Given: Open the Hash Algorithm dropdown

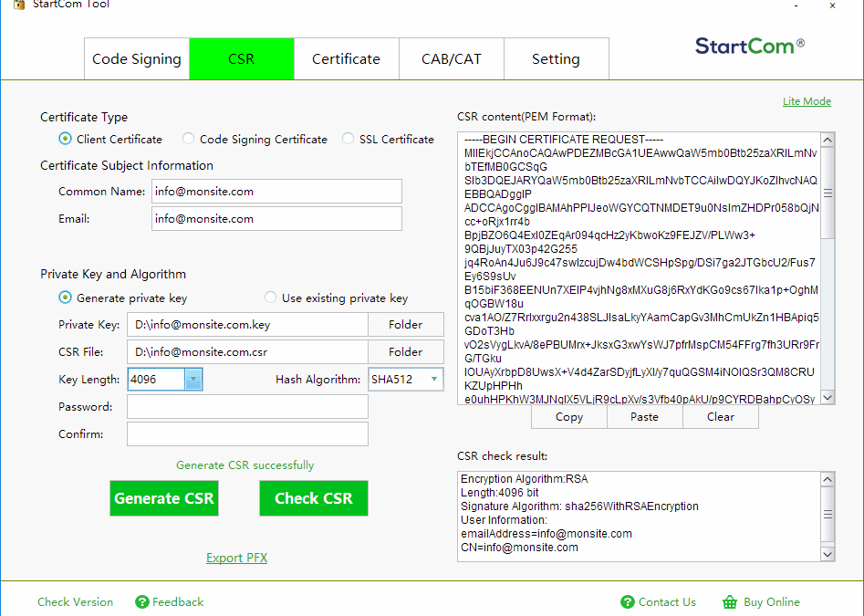Looking at the screenshot, I should coord(434,379).
